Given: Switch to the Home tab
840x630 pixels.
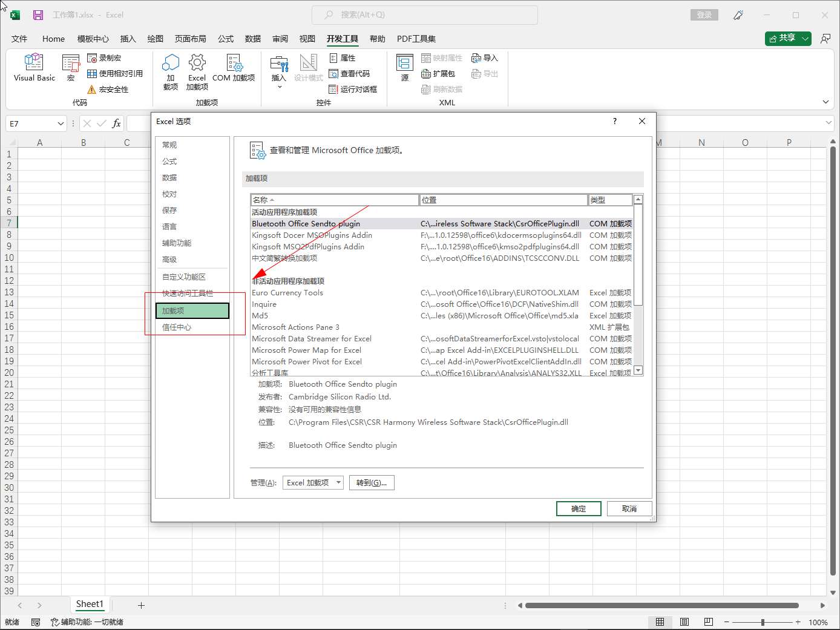Looking at the screenshot, I should tap(53, 39).
